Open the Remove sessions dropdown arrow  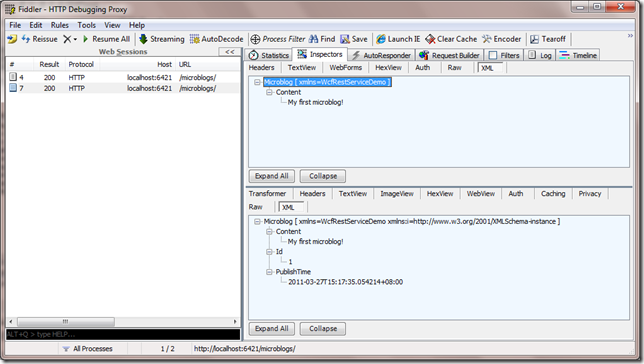point(75,39)
